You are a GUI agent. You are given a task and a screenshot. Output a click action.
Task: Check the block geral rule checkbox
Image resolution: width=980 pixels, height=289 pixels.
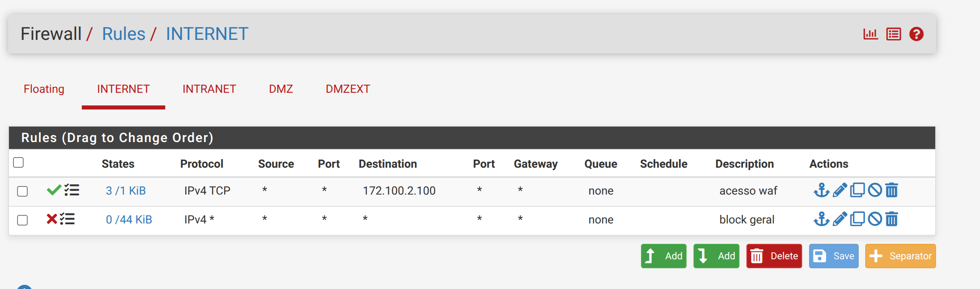point(22,220)
